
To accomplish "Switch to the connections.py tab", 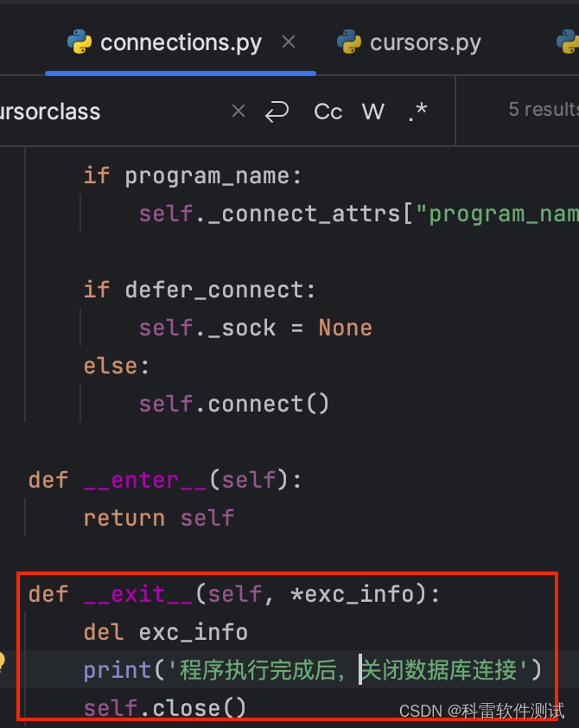I will point(181,42).
